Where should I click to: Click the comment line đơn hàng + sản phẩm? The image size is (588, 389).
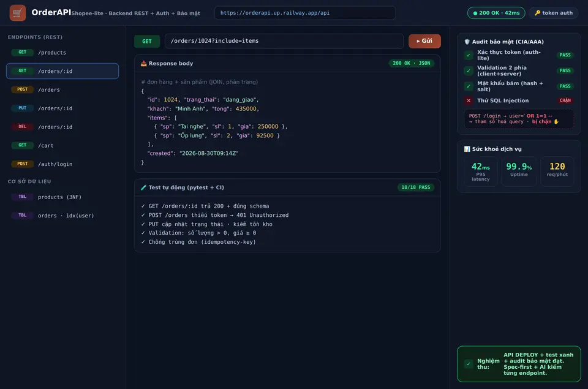coord(200,81)
